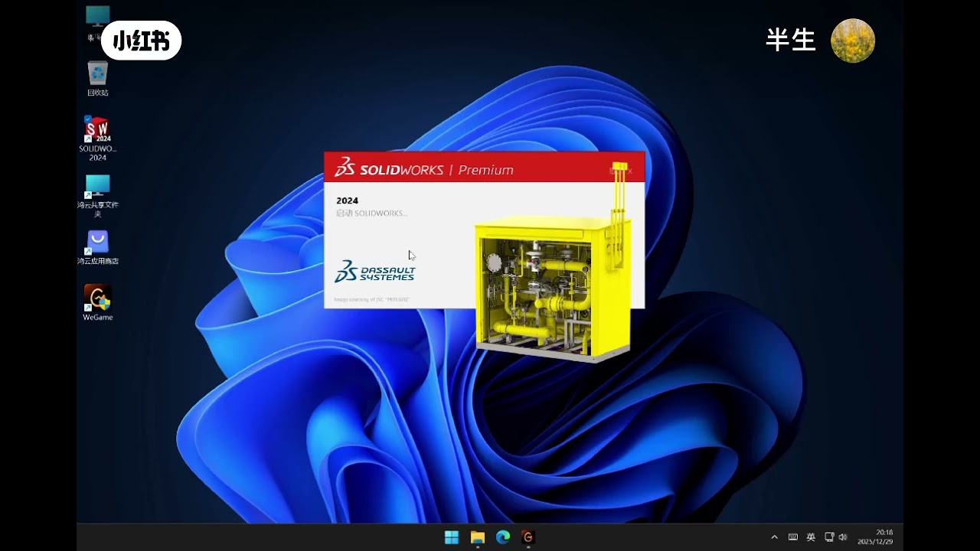The width and height of the screenshot is (980, 551).
Task: Click the '启动 SOLIDWORKS...' status text
Action: click(371, 214)
